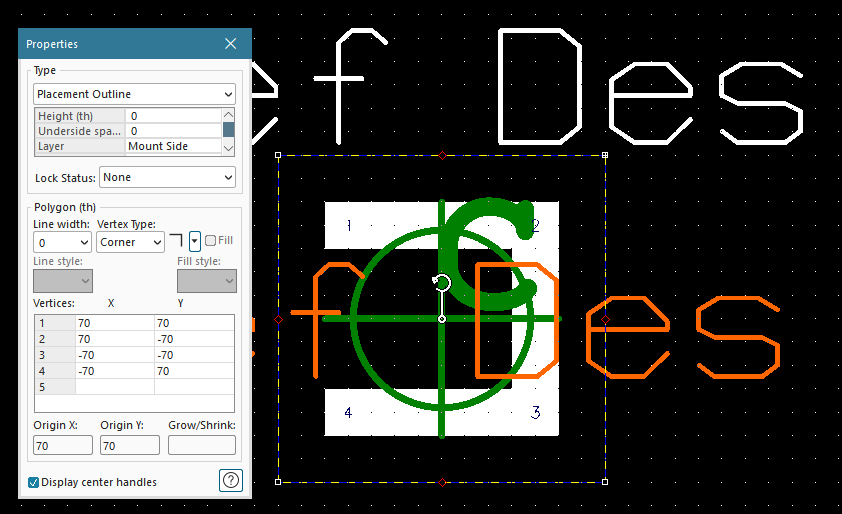
Task: Open the Vertex Type Corner dropdown
Action: pos(130,242)
